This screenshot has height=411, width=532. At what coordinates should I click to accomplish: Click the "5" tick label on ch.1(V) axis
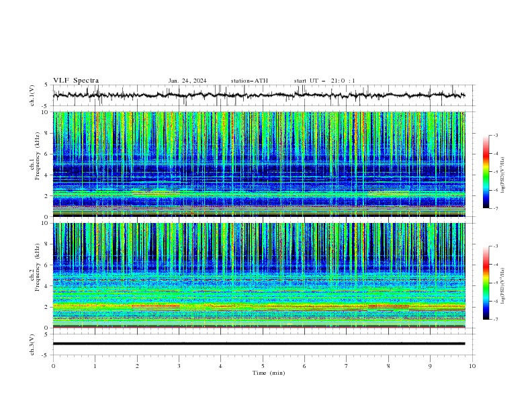(47, 85)
